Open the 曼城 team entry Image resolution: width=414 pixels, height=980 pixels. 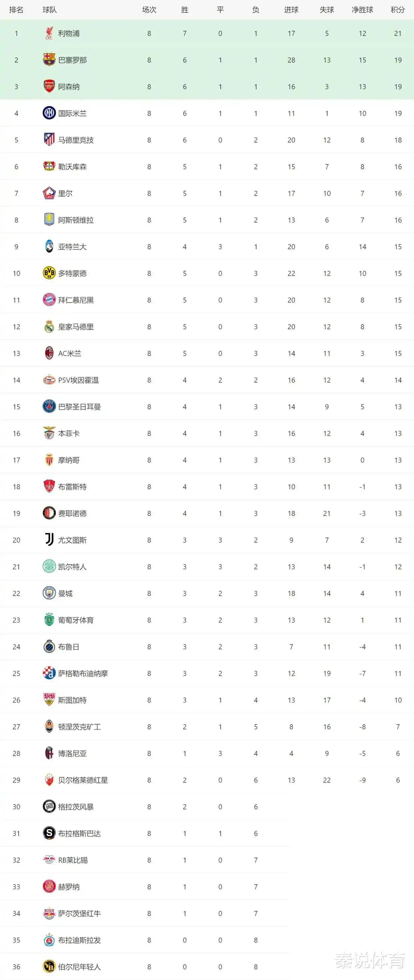pyautogui.click(x=65, y=593)
